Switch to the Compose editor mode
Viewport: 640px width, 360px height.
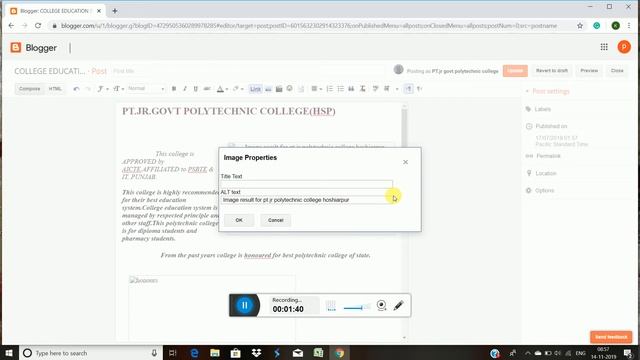[x=29, y=89]
